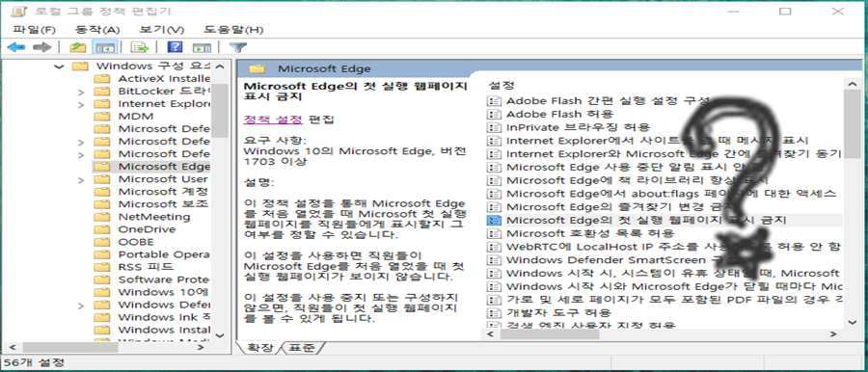Viewport: 868px width, 372px height.
Task: Click the 설정 column header
Action: tap(501, 85)
